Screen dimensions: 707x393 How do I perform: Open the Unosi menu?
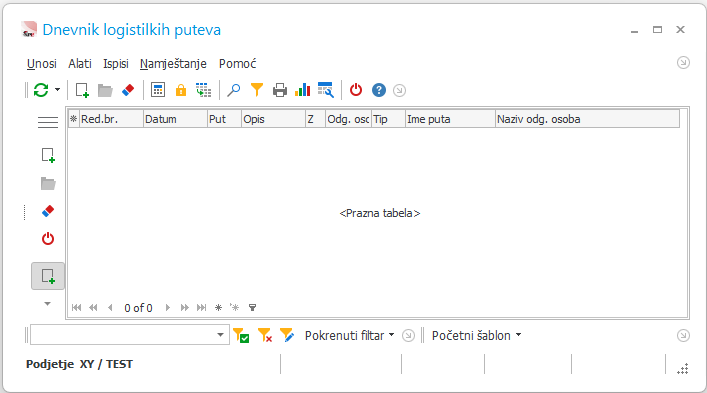pos(41,64)
